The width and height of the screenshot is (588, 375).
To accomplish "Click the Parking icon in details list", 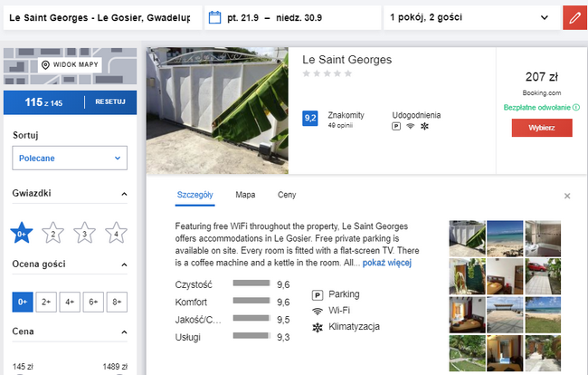I will (318, 295).
